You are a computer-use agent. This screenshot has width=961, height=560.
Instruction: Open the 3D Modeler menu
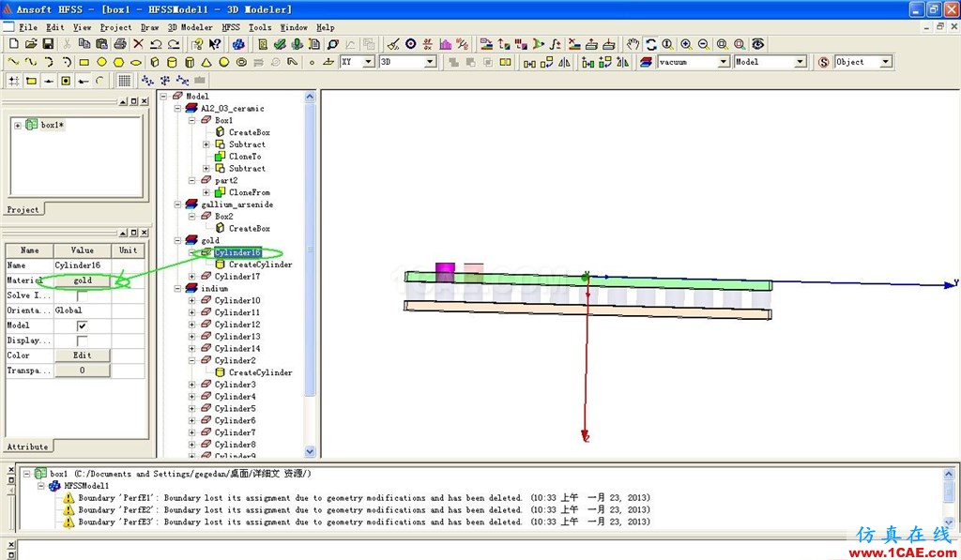(190, 27)
